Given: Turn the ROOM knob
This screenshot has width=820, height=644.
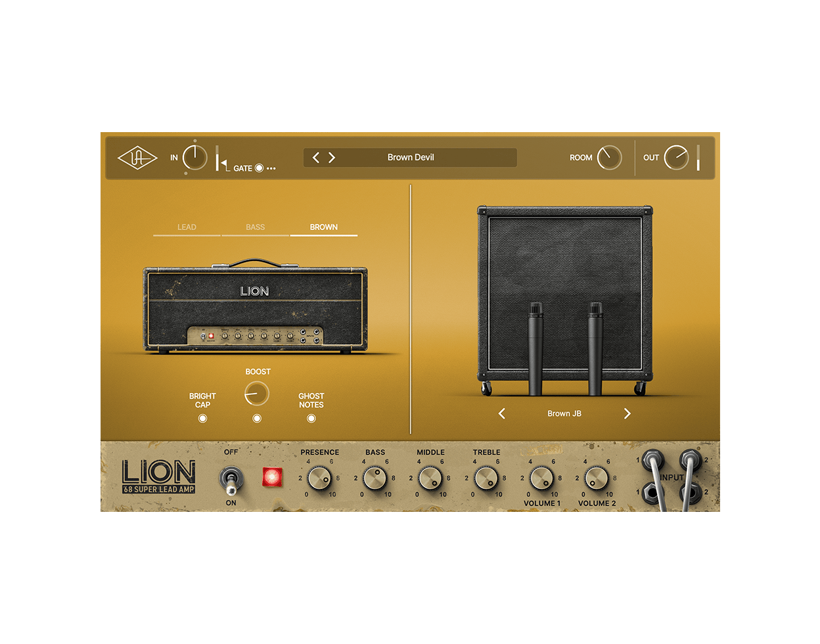Looking at the screenshot, I should tap(610, 158).
